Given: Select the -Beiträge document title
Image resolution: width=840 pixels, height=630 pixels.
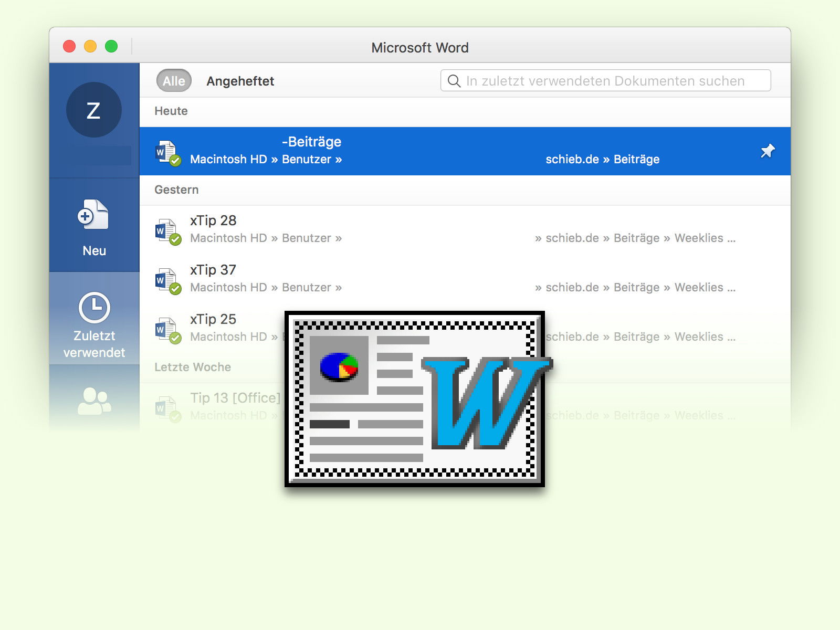Looking at the screenshot, I should [311, 142].
